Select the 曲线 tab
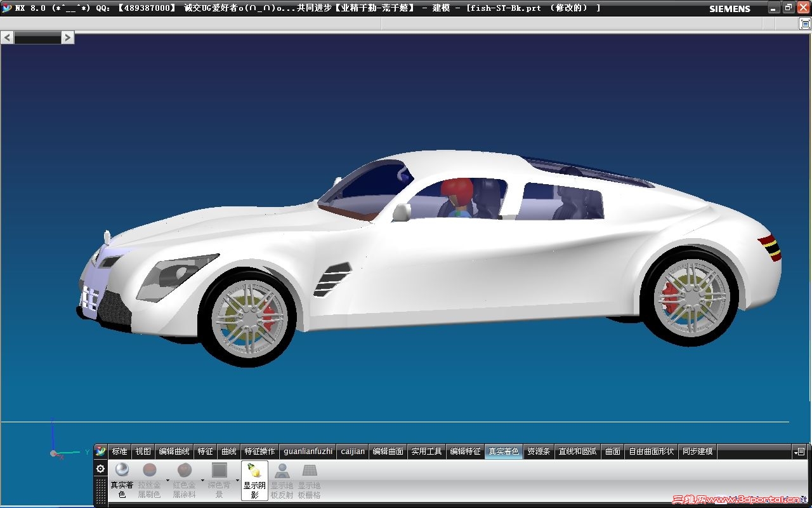The width and height of the screenshot is (812, 508). pyautogui.click(x=228, y=451)
